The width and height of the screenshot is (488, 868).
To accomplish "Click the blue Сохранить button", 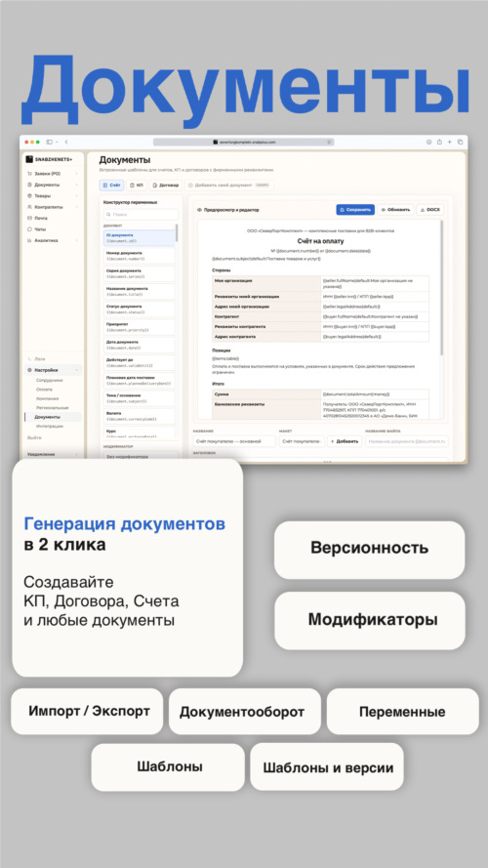I will point(355,210).
